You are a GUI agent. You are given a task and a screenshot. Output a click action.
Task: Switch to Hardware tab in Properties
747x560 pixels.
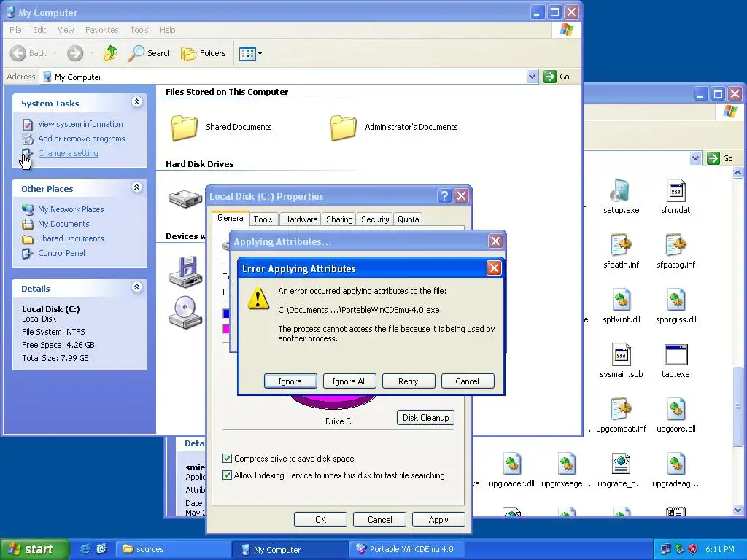pyautogui.click(x=301, y=219)
